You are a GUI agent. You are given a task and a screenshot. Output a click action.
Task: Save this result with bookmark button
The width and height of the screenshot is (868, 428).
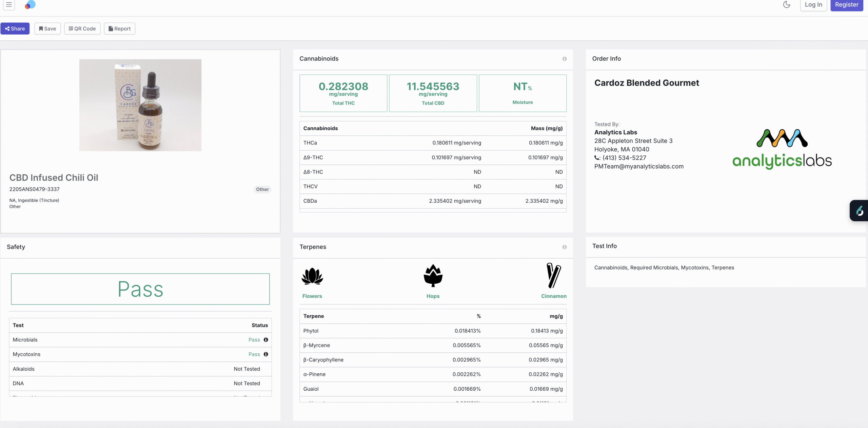47,29
